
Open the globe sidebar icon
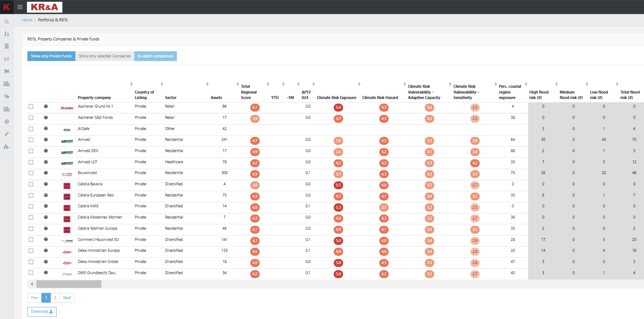pyautogui.click(x=7, y=122)
